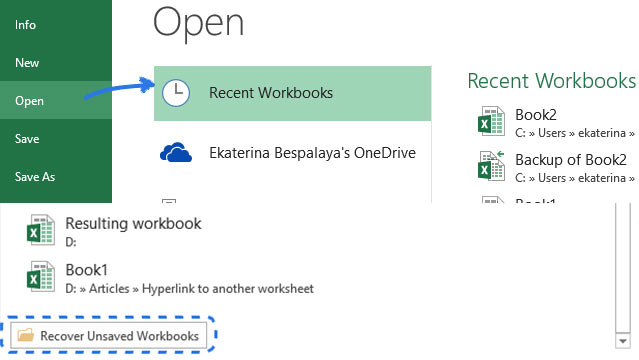
Task: Click the scrollbar down arrow
Action: [x=623, y=341]
